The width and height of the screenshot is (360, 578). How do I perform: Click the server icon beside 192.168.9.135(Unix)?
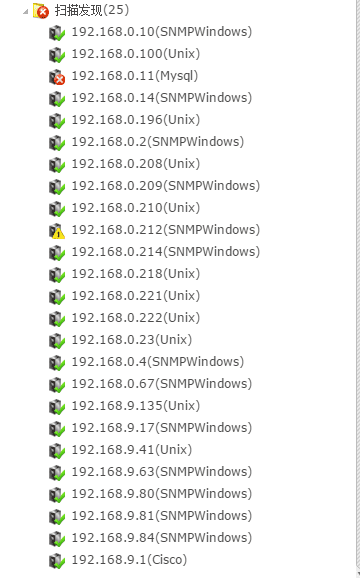click(x=57, y=407)
